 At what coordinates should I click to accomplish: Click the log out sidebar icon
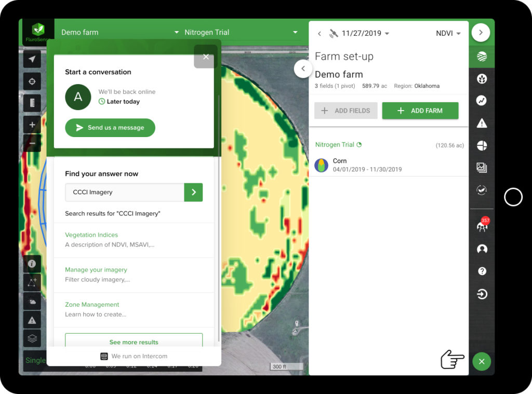[482, 294]
